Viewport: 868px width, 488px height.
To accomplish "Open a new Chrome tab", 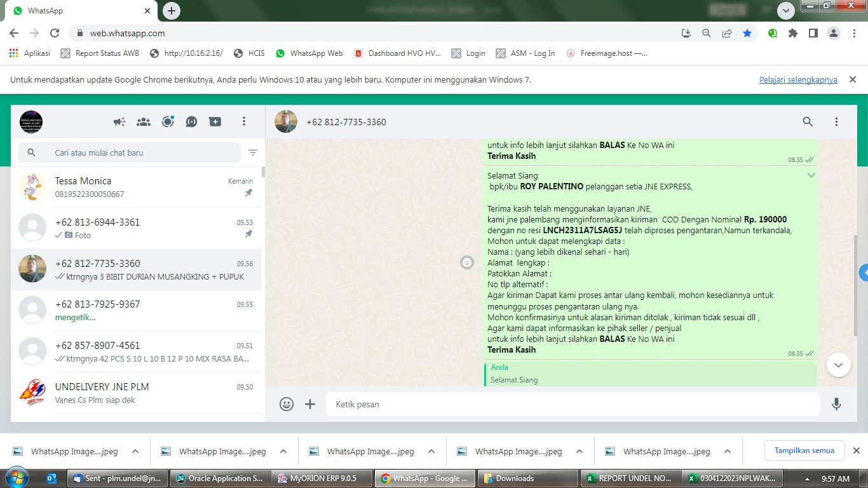I will (x=172, y=10).
